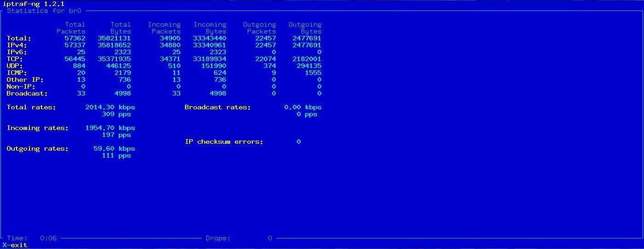Click the Outgoing Bytes column header
This screenshot has width=644, height=249.
(305, 28)
